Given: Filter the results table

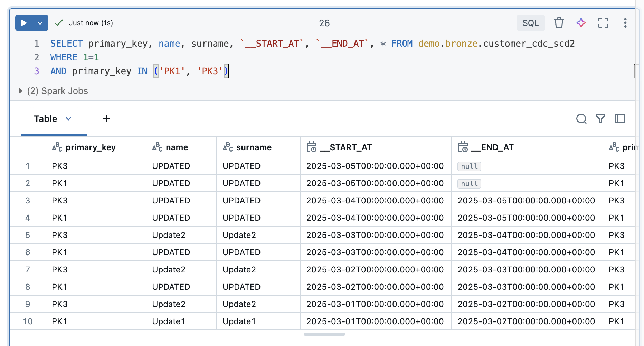Looking at the screenshot, I should click(x=600, y=119).
